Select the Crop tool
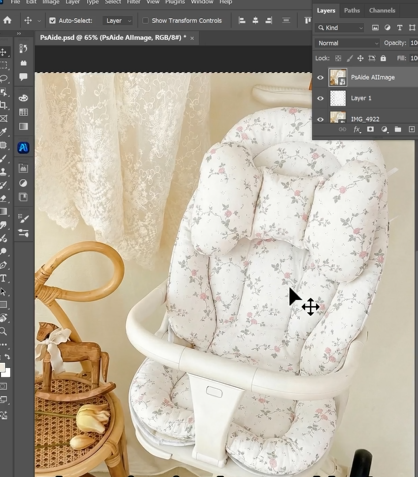 pos(3,105)
